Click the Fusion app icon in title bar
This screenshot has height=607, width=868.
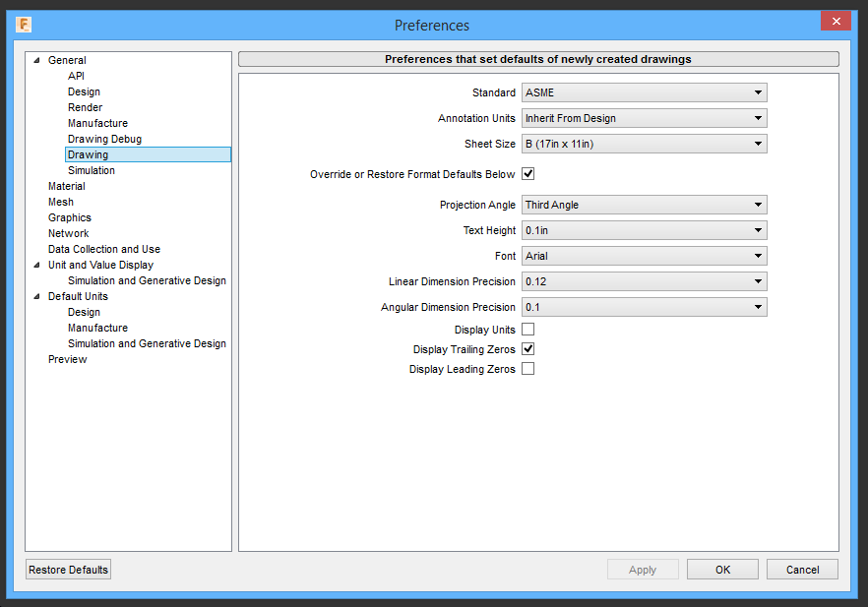point(24,25)
